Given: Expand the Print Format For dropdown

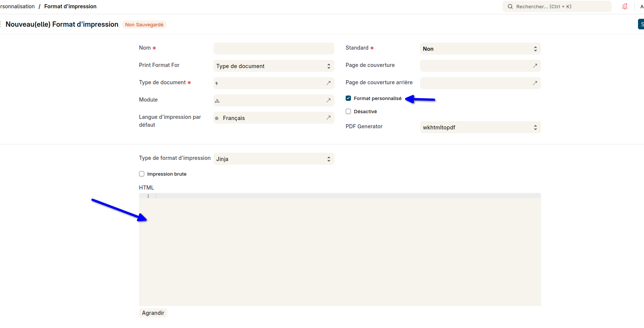Looking at the screenshot, I should (x=274, y=66).
